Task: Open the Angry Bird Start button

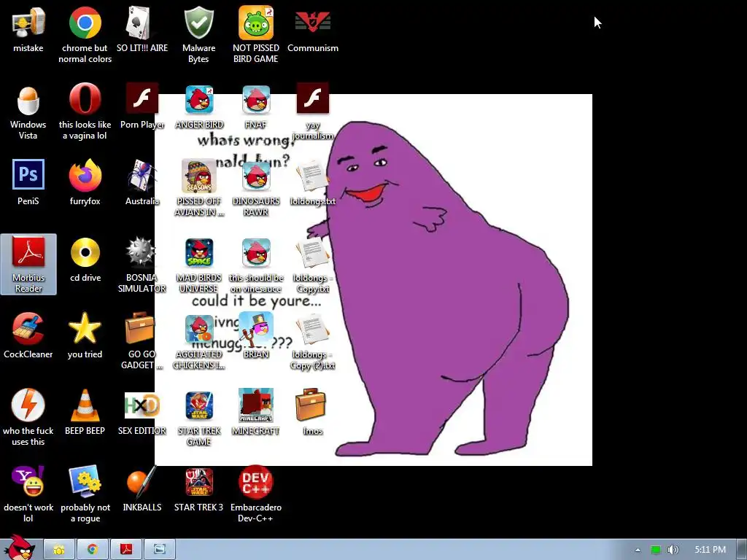Action: tap(19, 547)
